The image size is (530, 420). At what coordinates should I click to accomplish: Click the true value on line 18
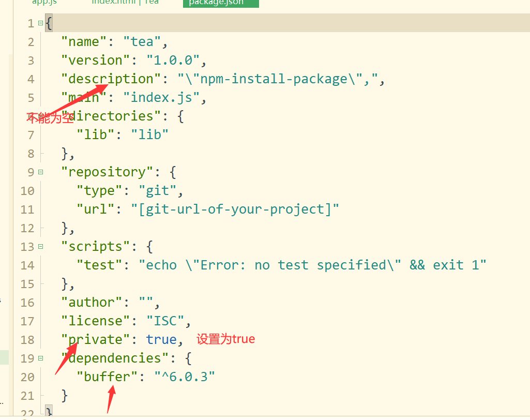coord(161,339)
